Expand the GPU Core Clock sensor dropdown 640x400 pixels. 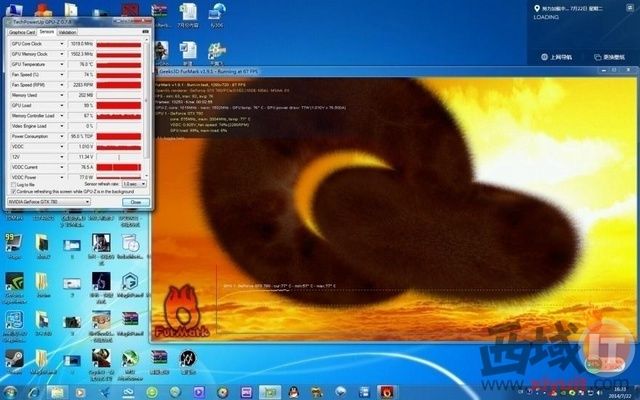(62, 44)
